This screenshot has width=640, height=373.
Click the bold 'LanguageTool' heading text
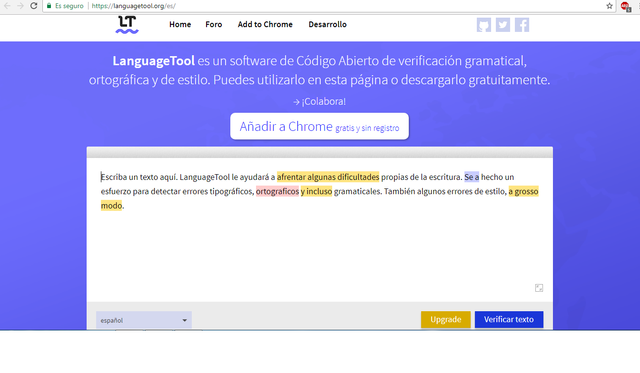[x=153, y=61]
